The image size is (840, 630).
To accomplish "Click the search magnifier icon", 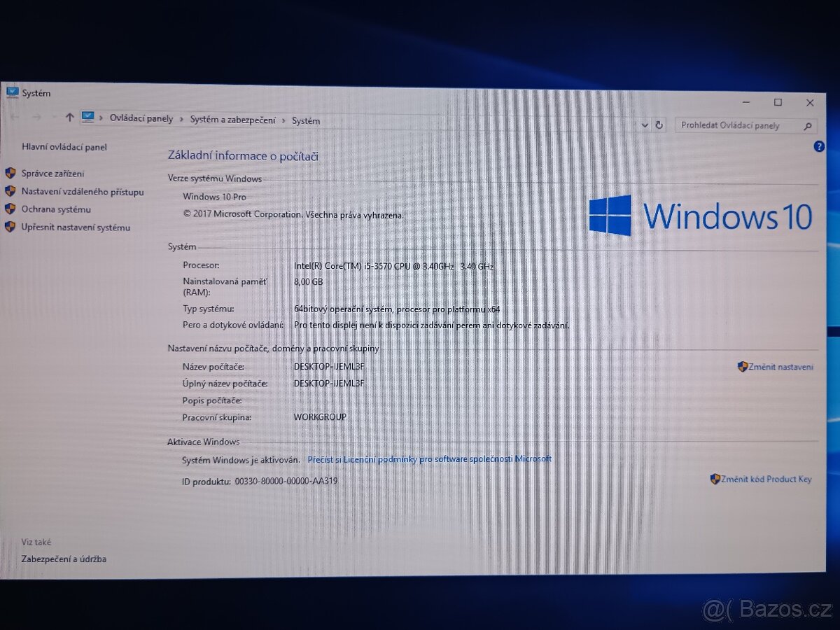I will pyautogui.click(x=808, y=125).
